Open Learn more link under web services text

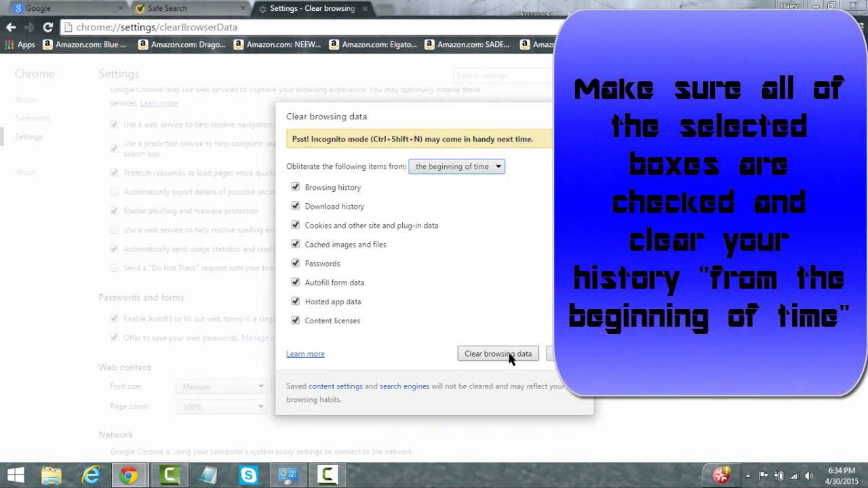click(x=159, y=103)
